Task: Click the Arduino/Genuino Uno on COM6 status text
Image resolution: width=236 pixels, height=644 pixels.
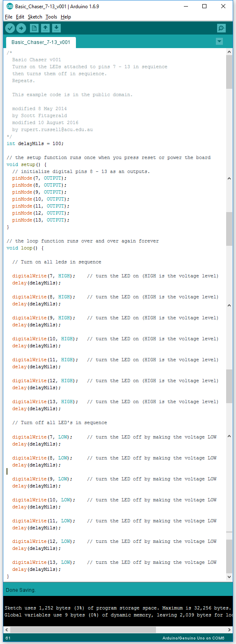Action: tap(193, 638)
